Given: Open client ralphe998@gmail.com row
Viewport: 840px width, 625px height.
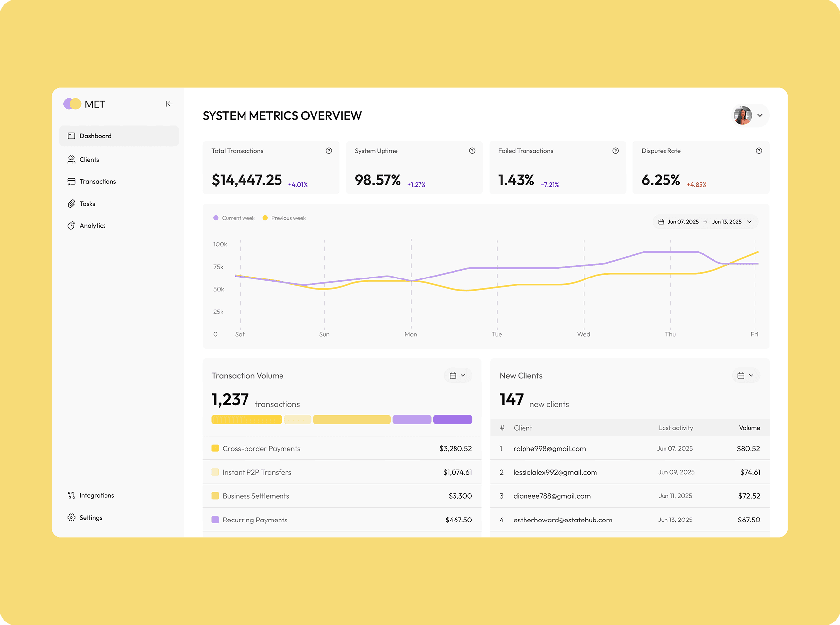Looking at the screenshot, I should [630, 449].
